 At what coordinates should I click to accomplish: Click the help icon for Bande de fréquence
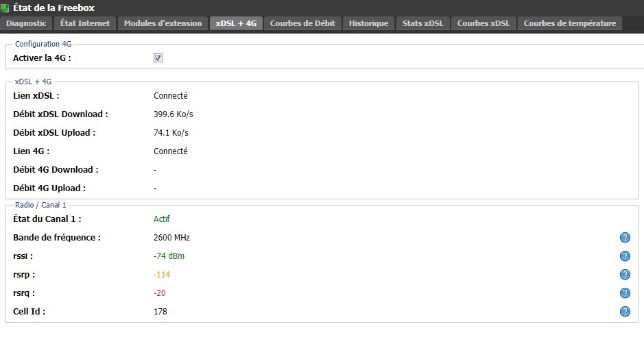[x=625, y=238]
